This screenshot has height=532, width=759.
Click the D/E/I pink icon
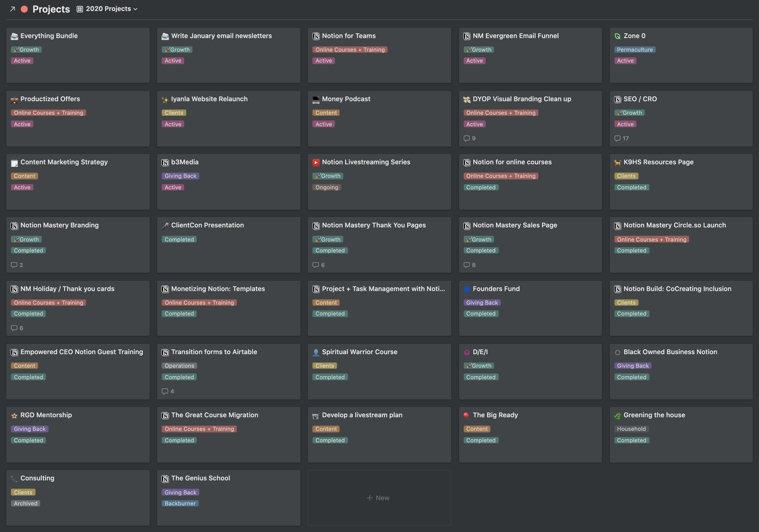[x=467, y=352]
